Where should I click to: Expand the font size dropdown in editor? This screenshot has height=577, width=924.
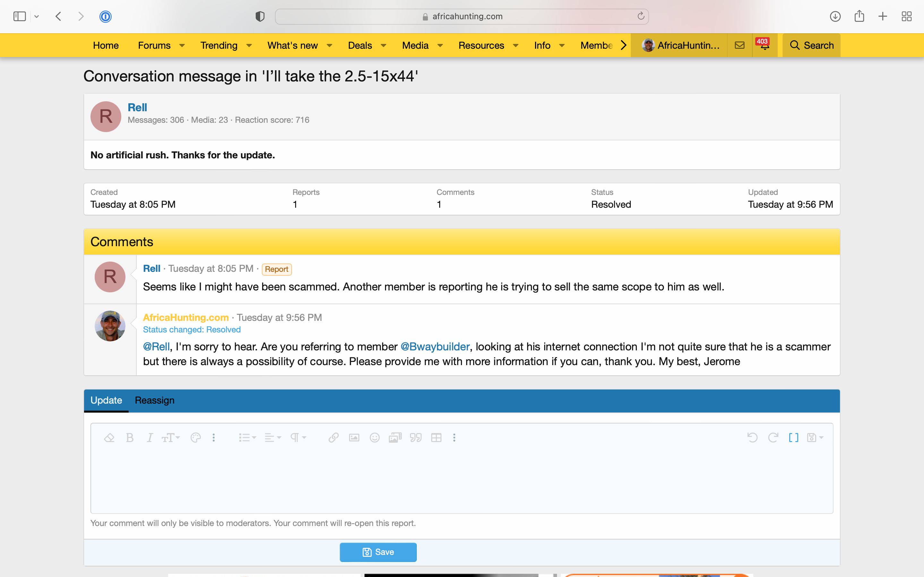[x=170, y=438]
